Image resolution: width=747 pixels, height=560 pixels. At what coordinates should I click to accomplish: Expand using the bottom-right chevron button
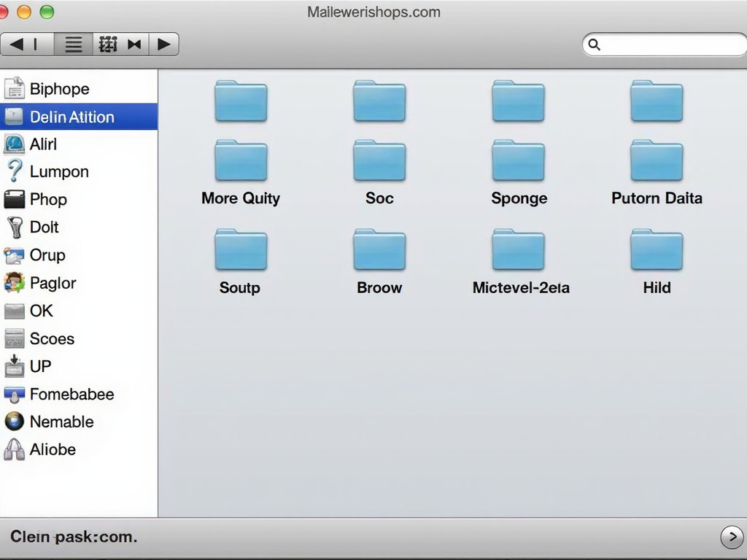731,537
